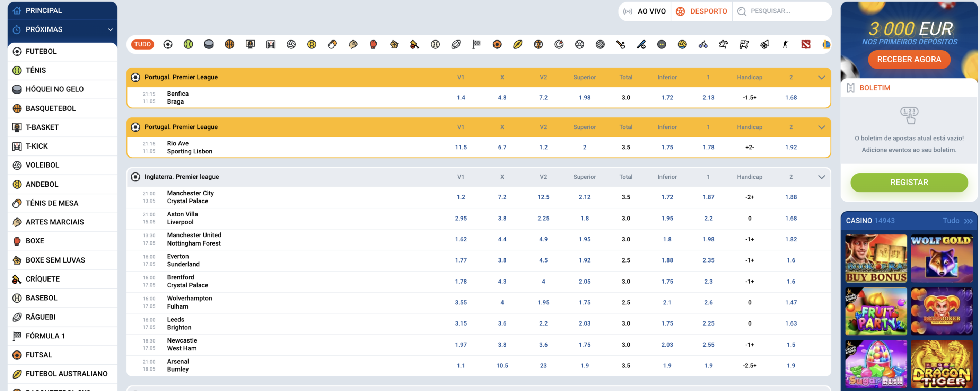
Task: Switch to the DESPORTO tab
Action: pos(701,11)
